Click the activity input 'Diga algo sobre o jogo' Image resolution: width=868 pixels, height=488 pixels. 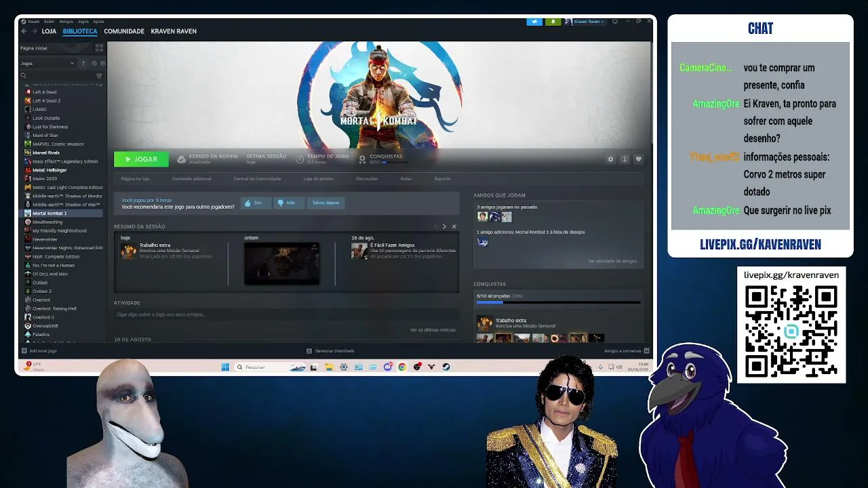coord(286,314)
